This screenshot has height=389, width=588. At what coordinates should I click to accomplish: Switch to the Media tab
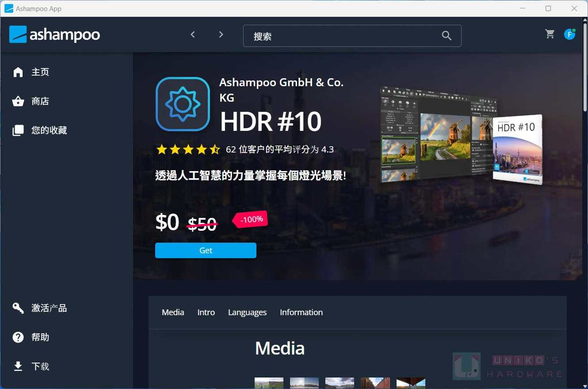pyautogui.click(x=173, y=313)
